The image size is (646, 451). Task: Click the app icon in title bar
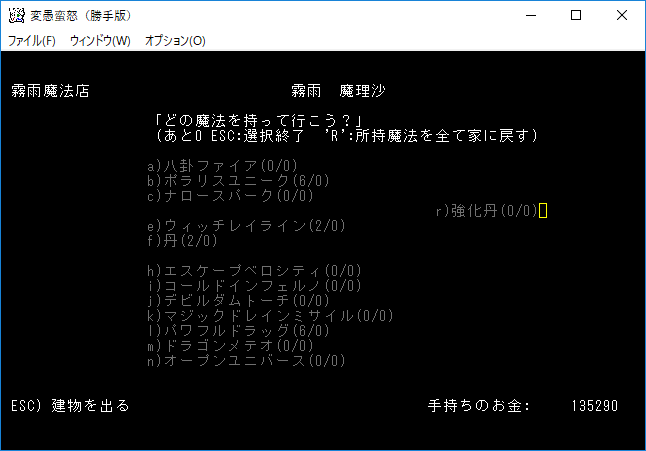15,15
